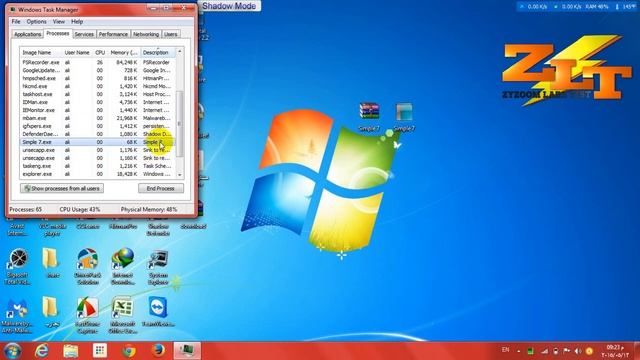Open the Options menu in Task Manager

click(x=36, y=21)
